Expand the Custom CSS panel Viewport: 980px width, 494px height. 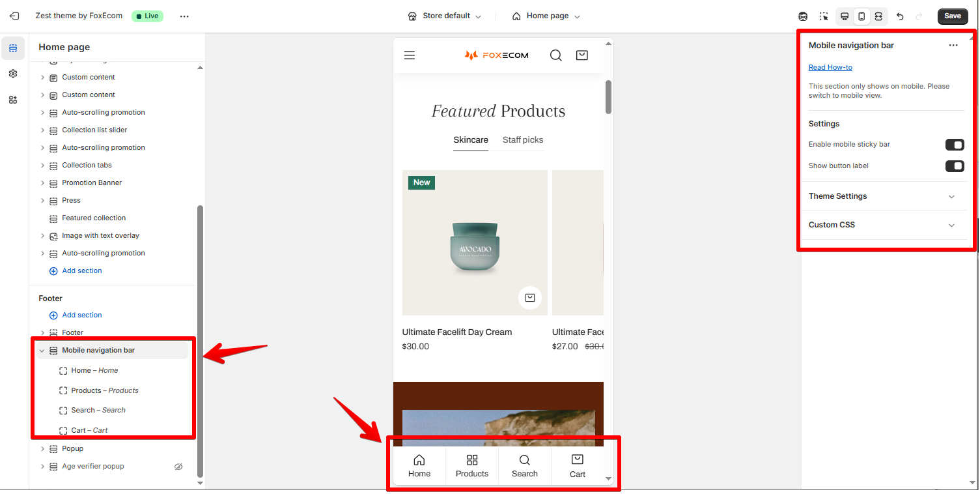(x=882, y=225)
